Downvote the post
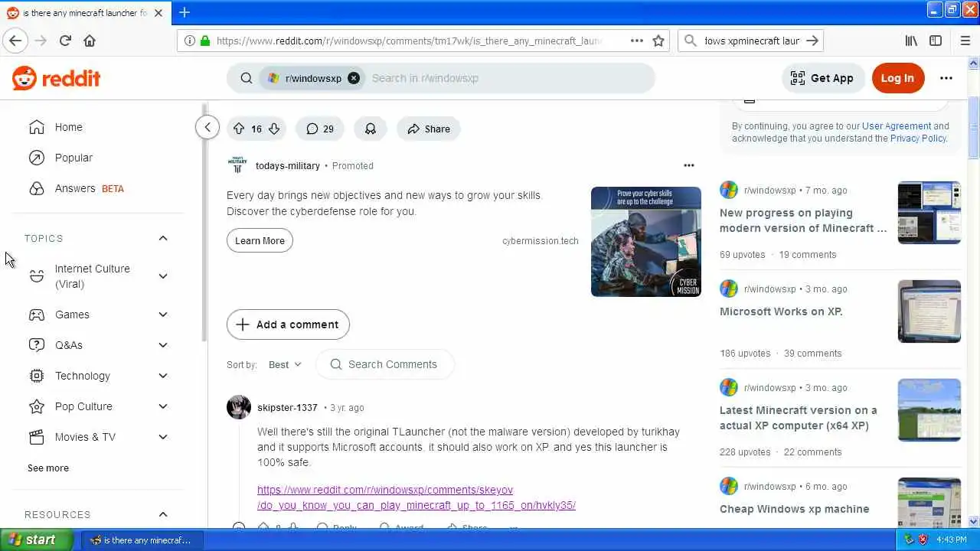This screenshot has height=551, width=980. coord(274,129)
